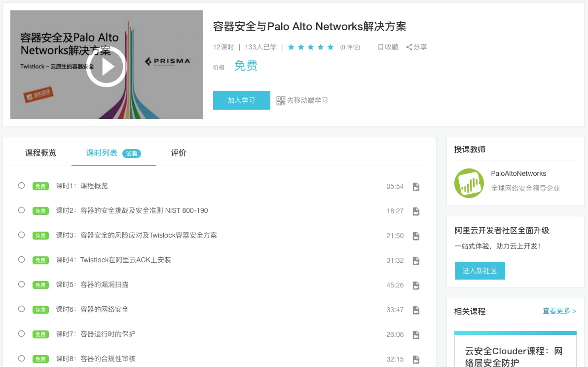
Task: Click the five-star course rating
Action: pos(311,47)
